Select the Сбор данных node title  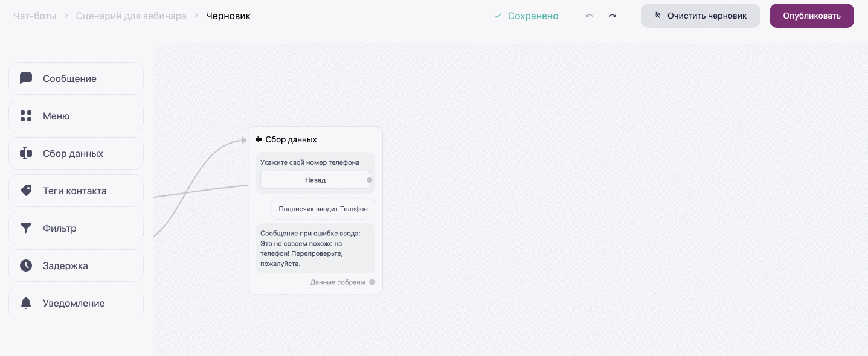(x=291, y=139)
